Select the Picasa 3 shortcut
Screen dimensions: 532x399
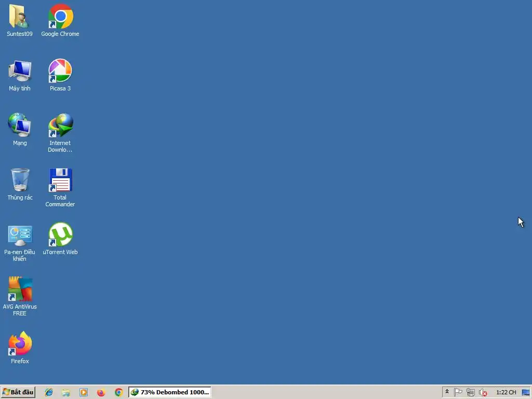[x=60, y=75]
